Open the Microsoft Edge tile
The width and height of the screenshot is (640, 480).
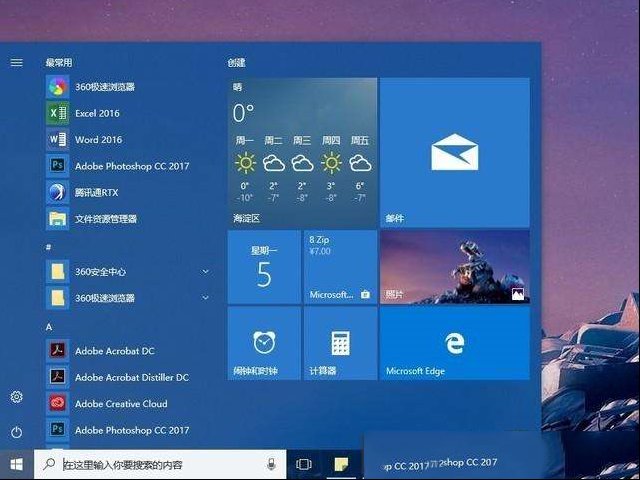[455, 344]
